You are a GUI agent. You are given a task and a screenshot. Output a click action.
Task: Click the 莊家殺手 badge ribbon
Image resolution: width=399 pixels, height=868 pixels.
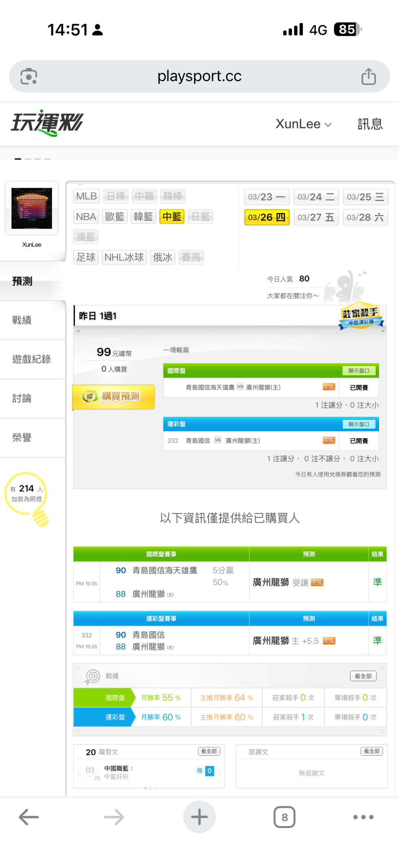[x=361, y=316]
